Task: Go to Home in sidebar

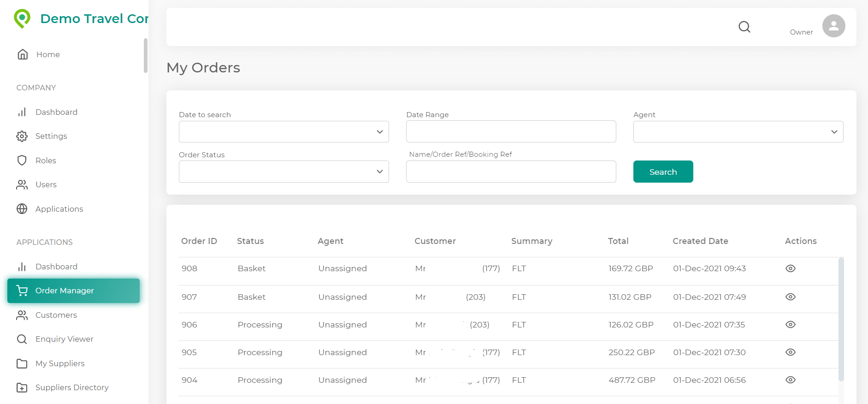Action: (48, 54)
